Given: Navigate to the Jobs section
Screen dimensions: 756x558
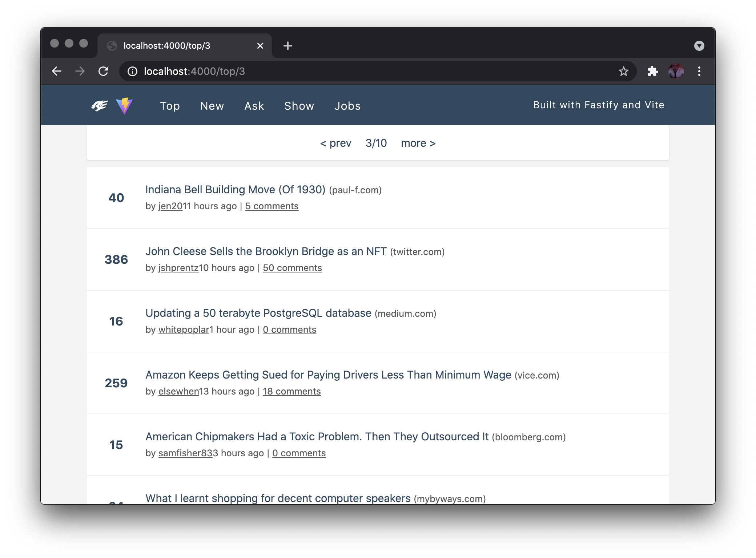Looking at the screenshot, I should [347, 106].
